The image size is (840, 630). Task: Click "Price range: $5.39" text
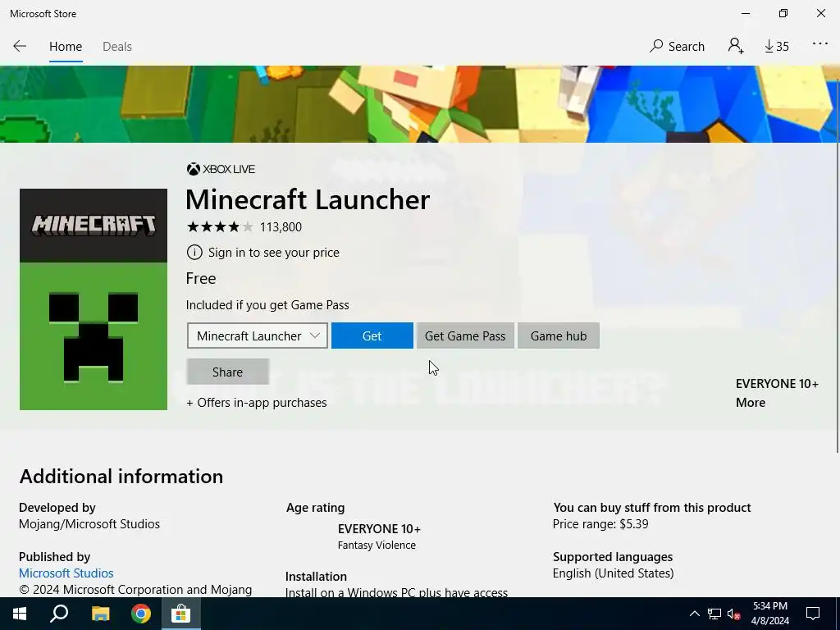pos(600,524)
